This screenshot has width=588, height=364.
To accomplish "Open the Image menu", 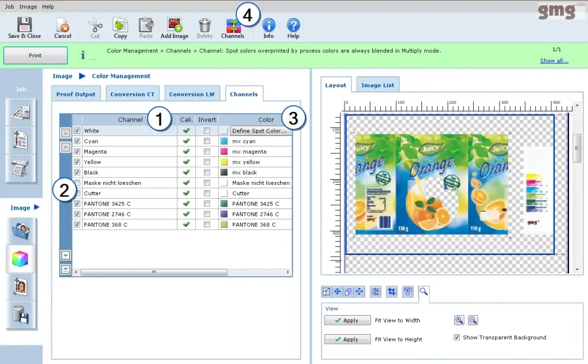I will pyautogui.click(x=28, y=6).
